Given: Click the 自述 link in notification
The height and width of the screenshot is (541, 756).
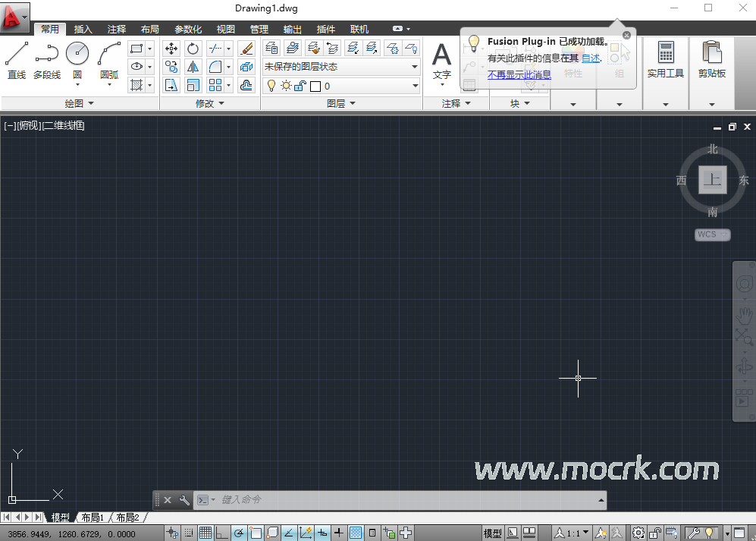Looking at the screenshot, I should point(590,58).
